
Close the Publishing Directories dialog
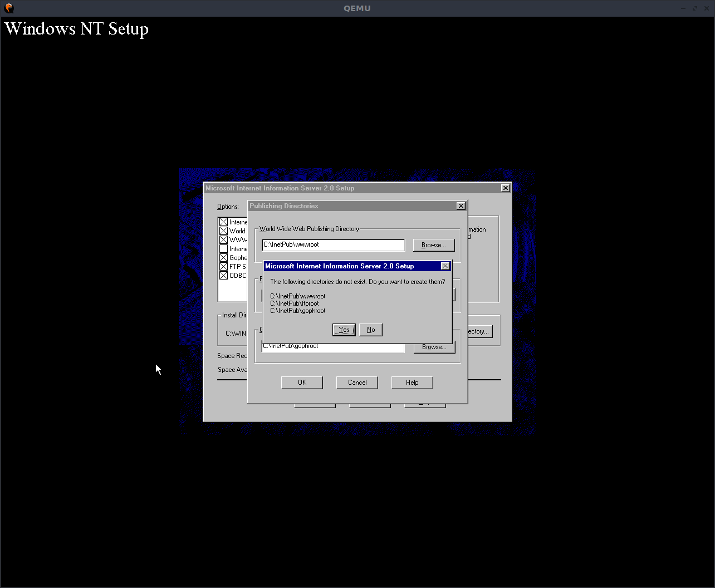tap(461, 206)
